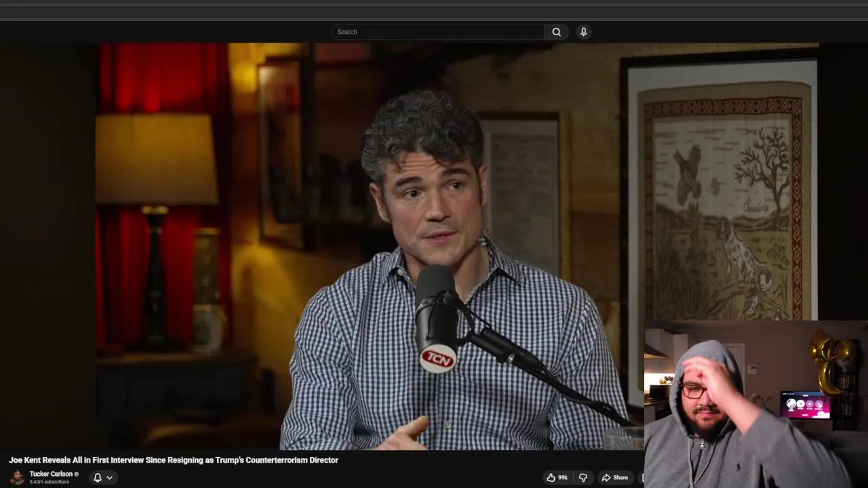Focus the YouTube Search input field
The width and height of the screenshot is (868, 488).
tap(437, 32)
